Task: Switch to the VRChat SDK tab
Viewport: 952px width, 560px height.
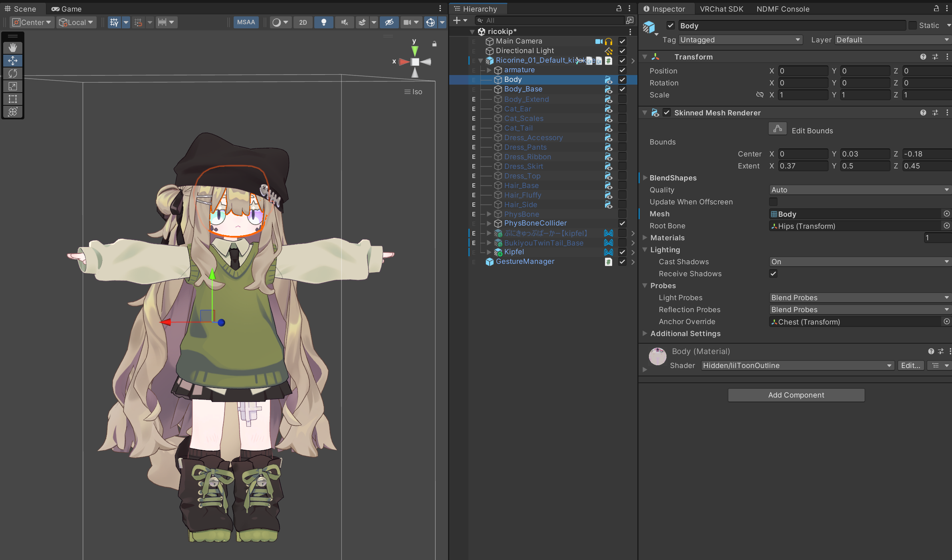Action: coord(721,9)
